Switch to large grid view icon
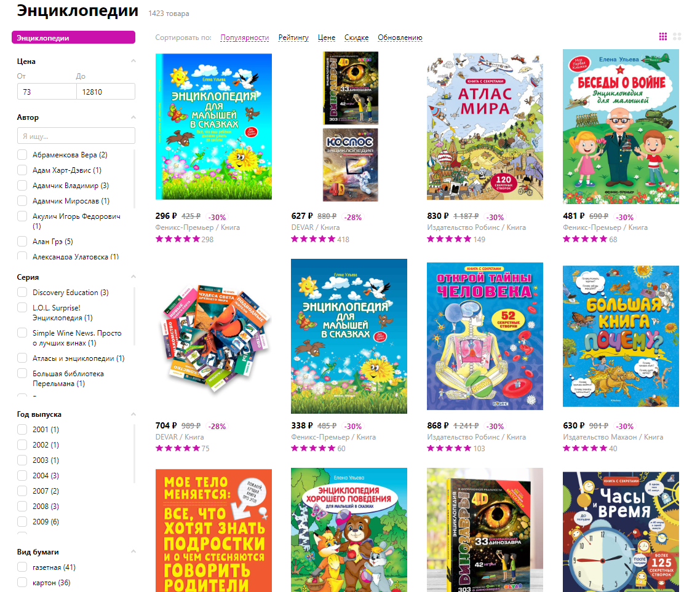 (677, 37)
